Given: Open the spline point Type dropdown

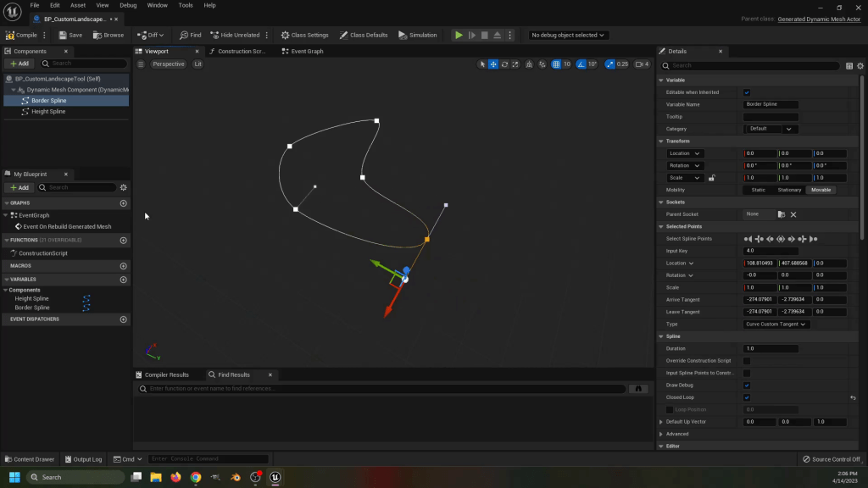Looking at the screenshot, I should [x=776, y=324].
